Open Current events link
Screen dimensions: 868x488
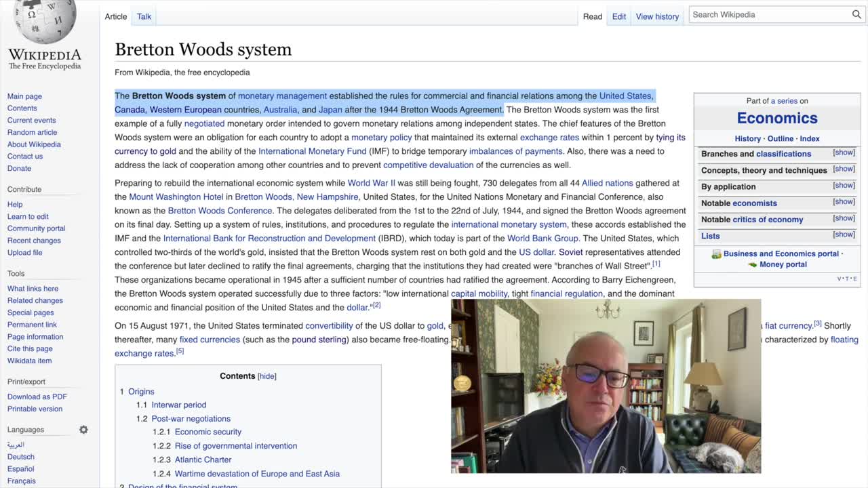pyautogui.click(x=32, y=120)
